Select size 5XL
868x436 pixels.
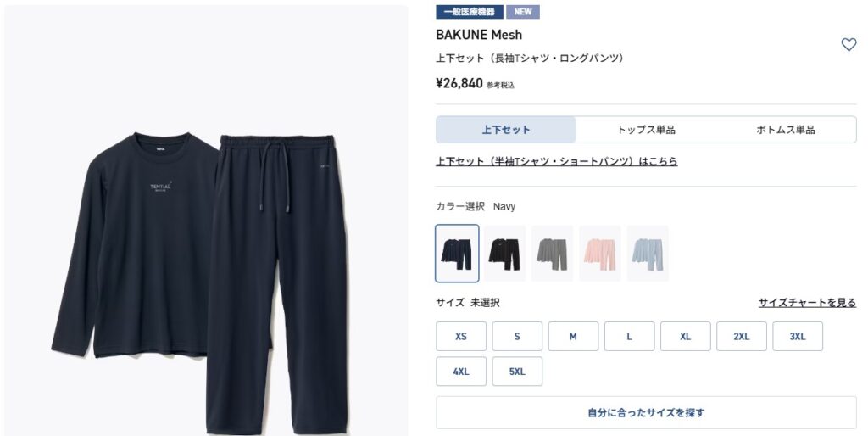pyautogui.click(x=517, y=372)
